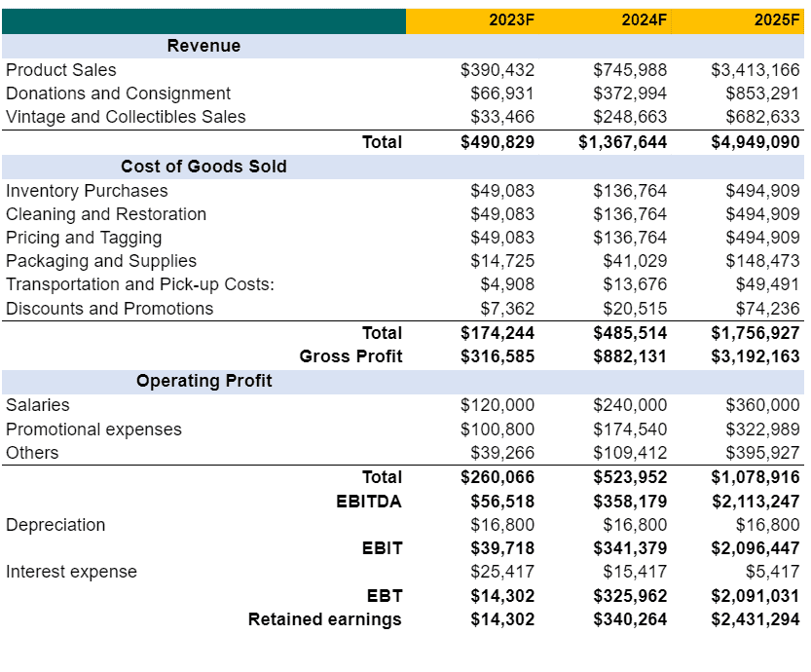Select Donations value $372,994
The width and height of the screenshot is (811, 672).
(x=630, y=93)
